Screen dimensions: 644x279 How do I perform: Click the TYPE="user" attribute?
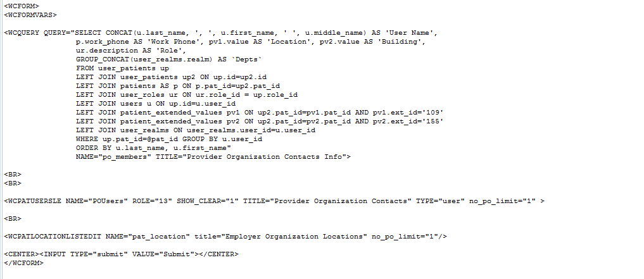click(x=440, y=201)
